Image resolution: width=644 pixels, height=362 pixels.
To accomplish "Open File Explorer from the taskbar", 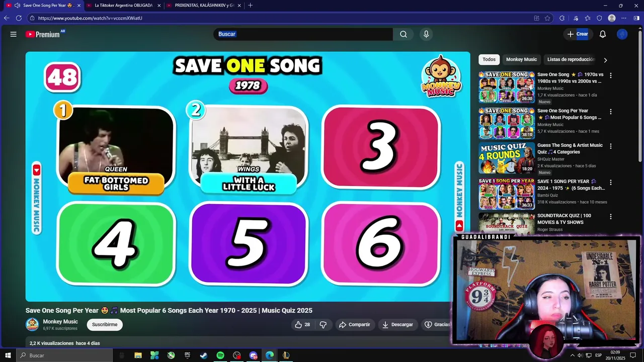I will (x=138, y=355).
